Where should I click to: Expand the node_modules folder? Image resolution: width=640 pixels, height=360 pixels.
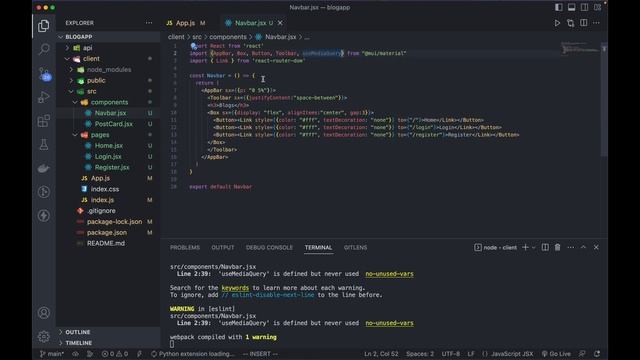coord(108,70)
